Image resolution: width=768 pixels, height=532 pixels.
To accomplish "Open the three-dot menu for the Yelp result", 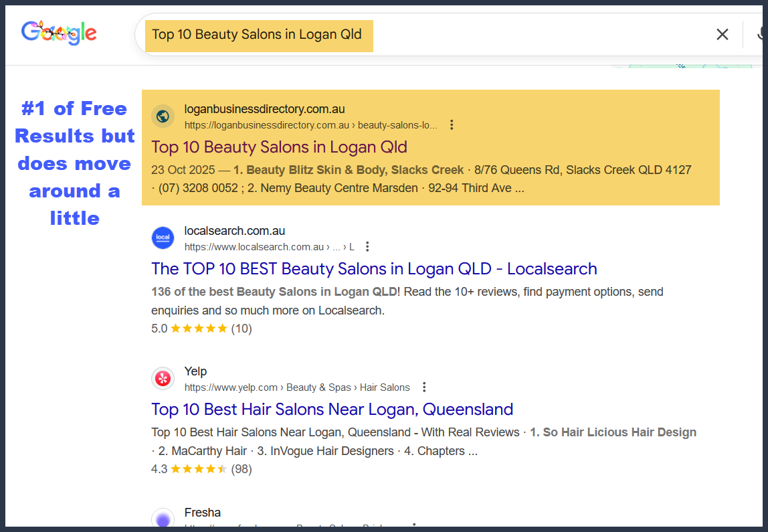I will click(423, 387).
